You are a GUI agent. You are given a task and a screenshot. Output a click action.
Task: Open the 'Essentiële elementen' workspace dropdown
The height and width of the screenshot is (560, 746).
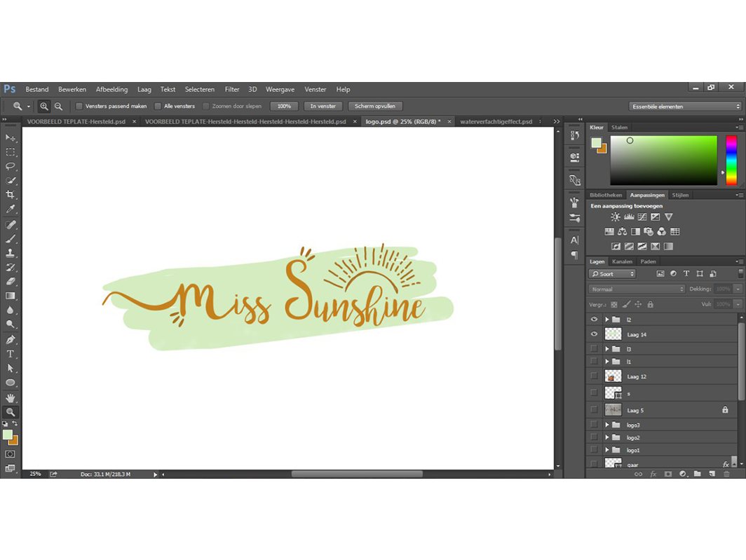[685, 107]
